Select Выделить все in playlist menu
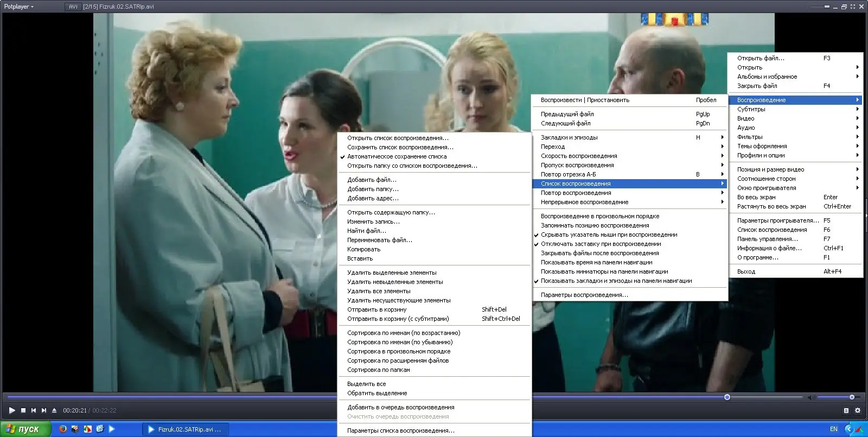868x437 pixels. [435, 384]
